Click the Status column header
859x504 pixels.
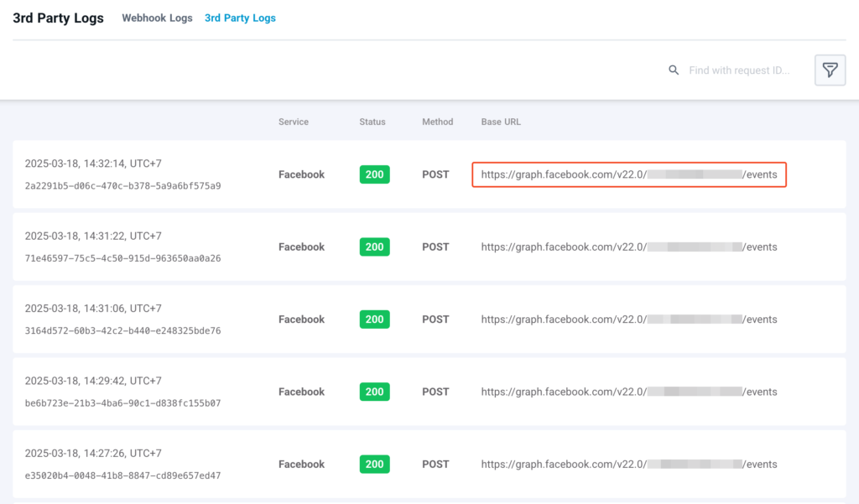(x=372, y=122)
